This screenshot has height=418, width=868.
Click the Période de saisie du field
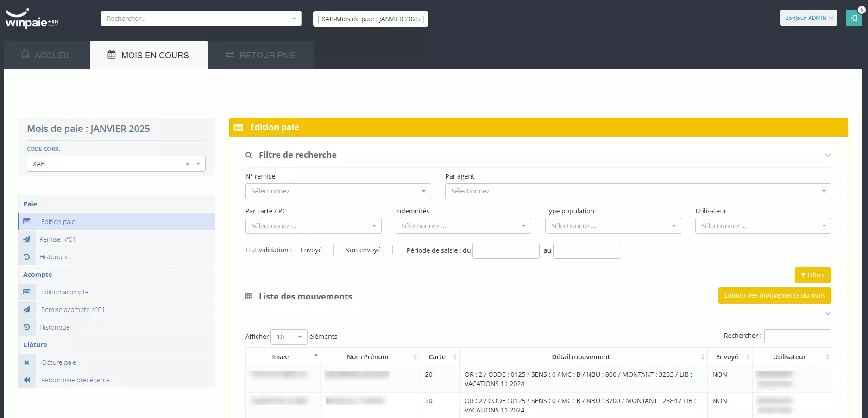tap(506, 250)
